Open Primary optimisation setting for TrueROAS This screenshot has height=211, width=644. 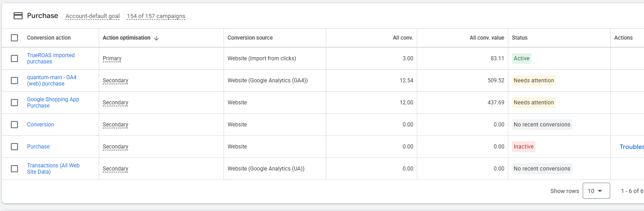pos(112,58)
